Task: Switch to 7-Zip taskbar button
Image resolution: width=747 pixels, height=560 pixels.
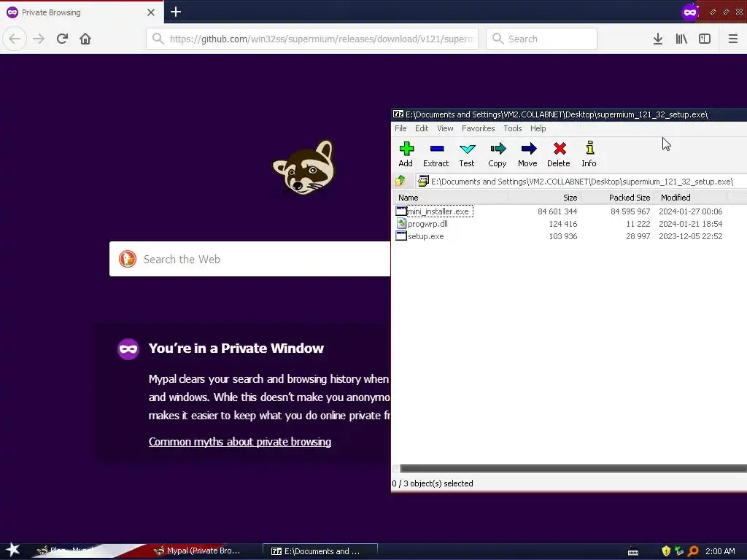Action: pos(320,551)
